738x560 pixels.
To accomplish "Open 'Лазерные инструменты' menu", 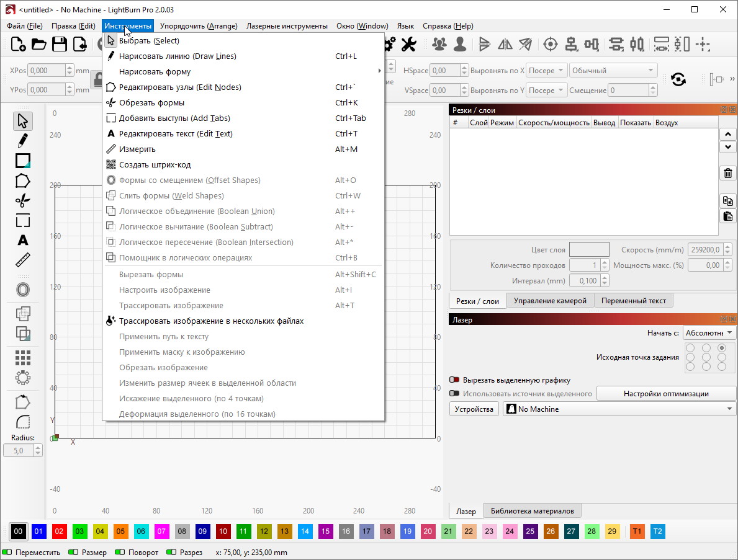I will click(287, 26).
